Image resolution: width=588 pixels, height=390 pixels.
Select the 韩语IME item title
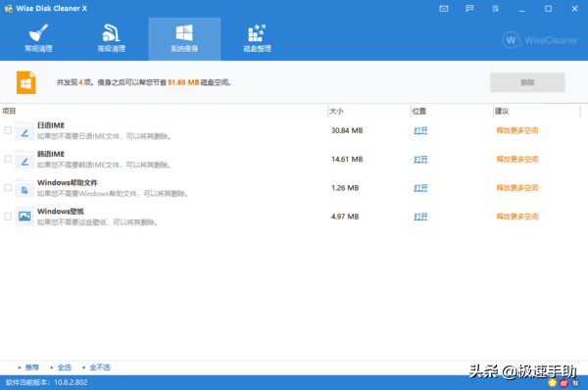coord(51,154)
